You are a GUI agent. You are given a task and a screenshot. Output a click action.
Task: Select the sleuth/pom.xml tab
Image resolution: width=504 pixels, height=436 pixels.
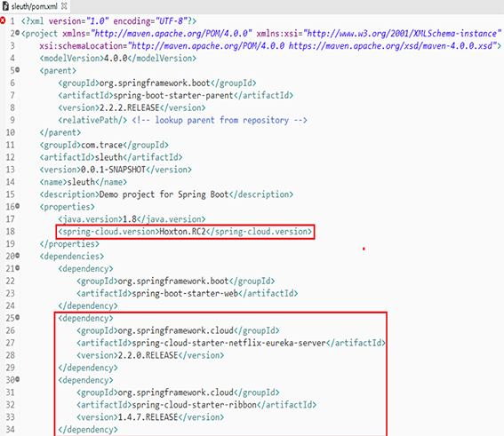[x=35, y=6]
